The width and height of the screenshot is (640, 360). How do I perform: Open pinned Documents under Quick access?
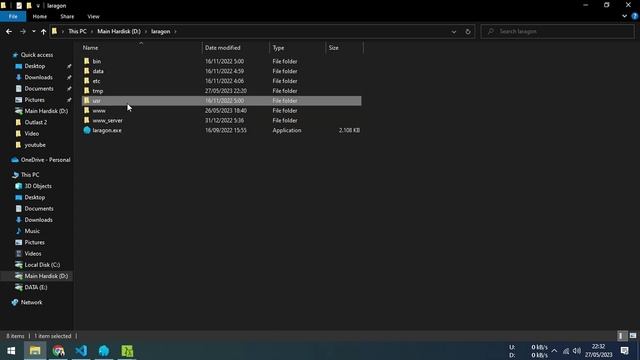(x=39, y=89)
